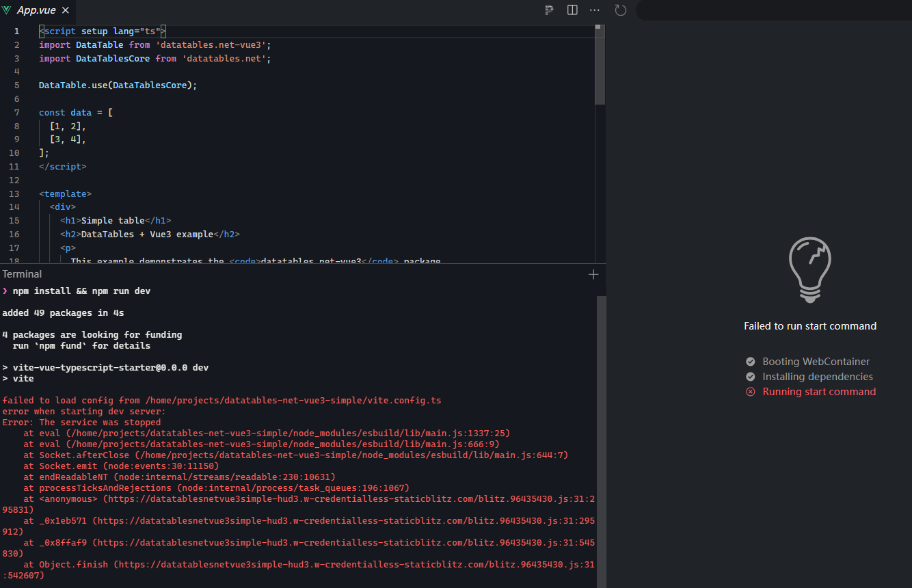This screenshot has width=912, height=588.
Task: Close the App.vue tab
Action: 66,10
